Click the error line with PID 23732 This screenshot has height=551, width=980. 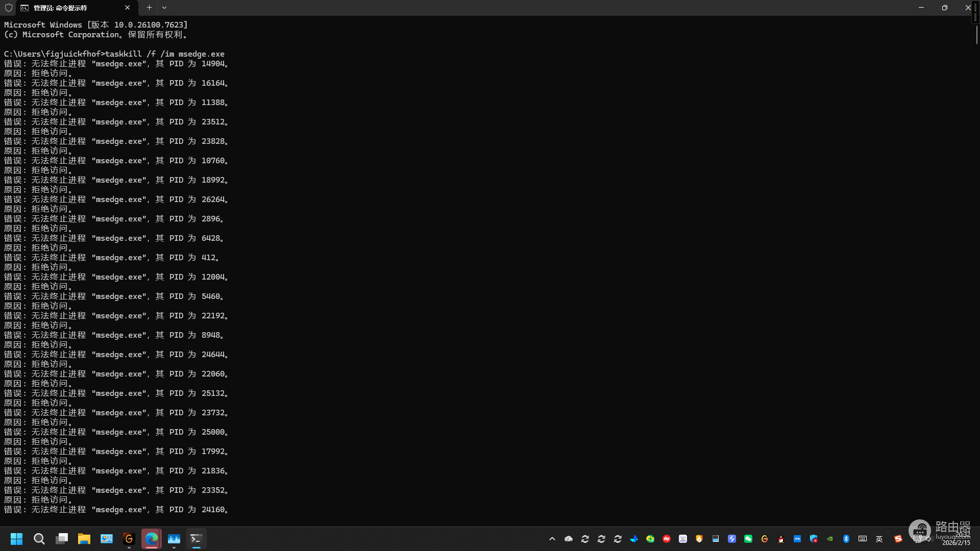(x=116, y=413)
